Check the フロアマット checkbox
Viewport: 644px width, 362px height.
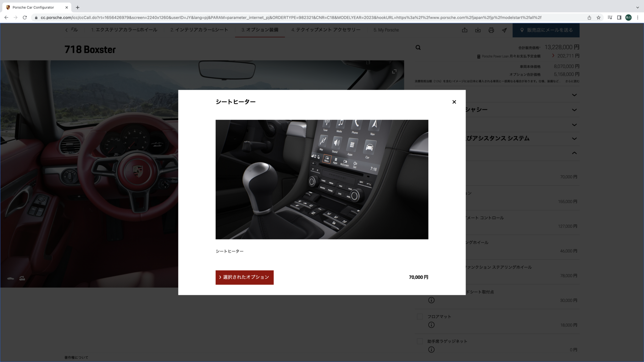[x=419, y=316]
